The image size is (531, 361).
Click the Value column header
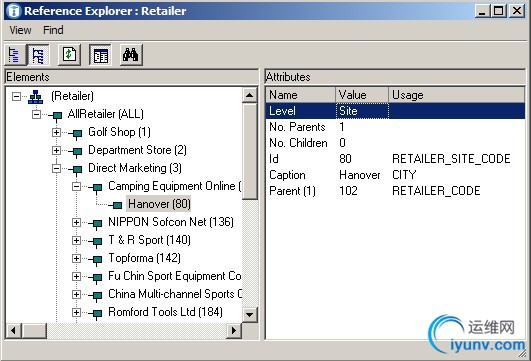point(362,95)
